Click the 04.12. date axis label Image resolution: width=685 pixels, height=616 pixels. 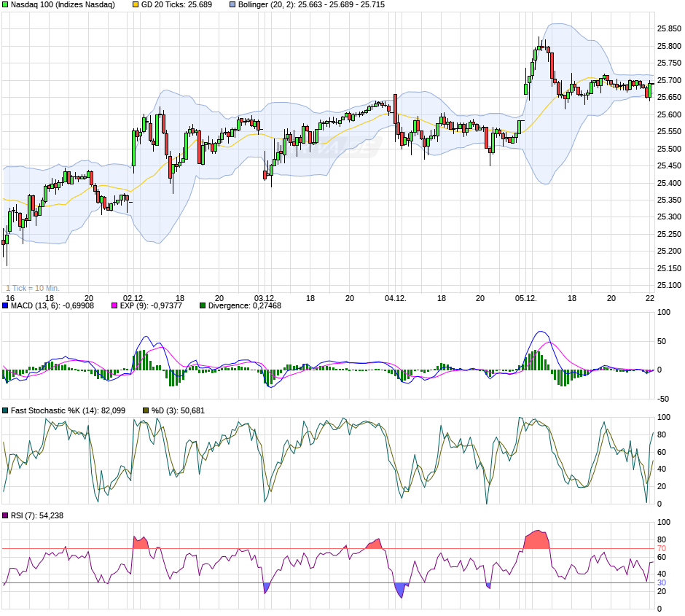pos(396,298)
